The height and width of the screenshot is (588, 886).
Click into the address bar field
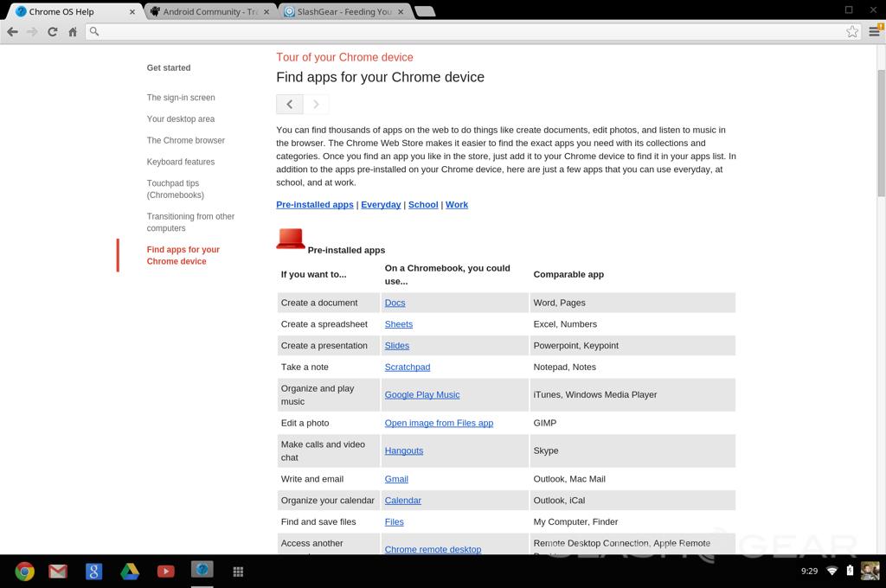[467, 32]
